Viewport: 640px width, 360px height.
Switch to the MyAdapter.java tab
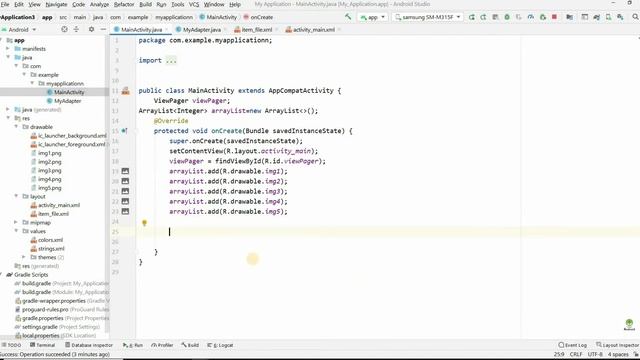tap(202, 30)
